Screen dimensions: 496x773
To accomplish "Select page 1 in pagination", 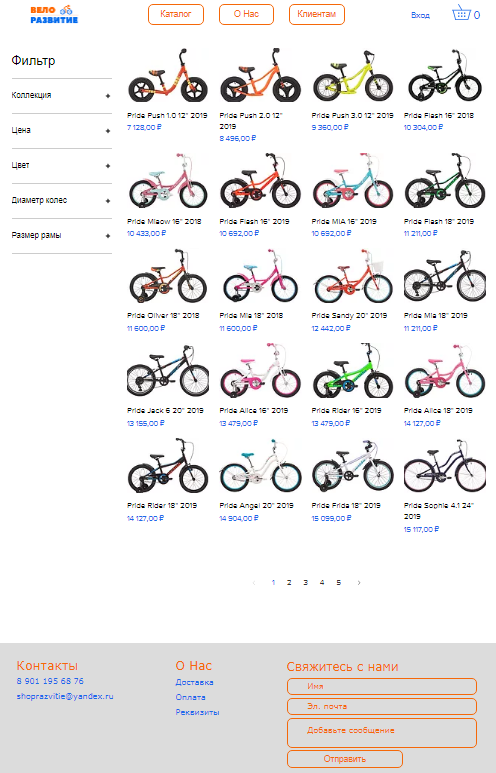I will click(273, 583).
